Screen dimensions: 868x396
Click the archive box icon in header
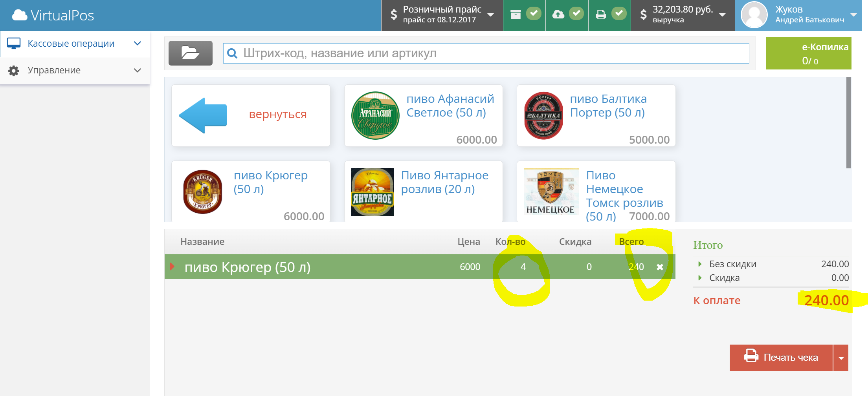click(x=516, y=15)
